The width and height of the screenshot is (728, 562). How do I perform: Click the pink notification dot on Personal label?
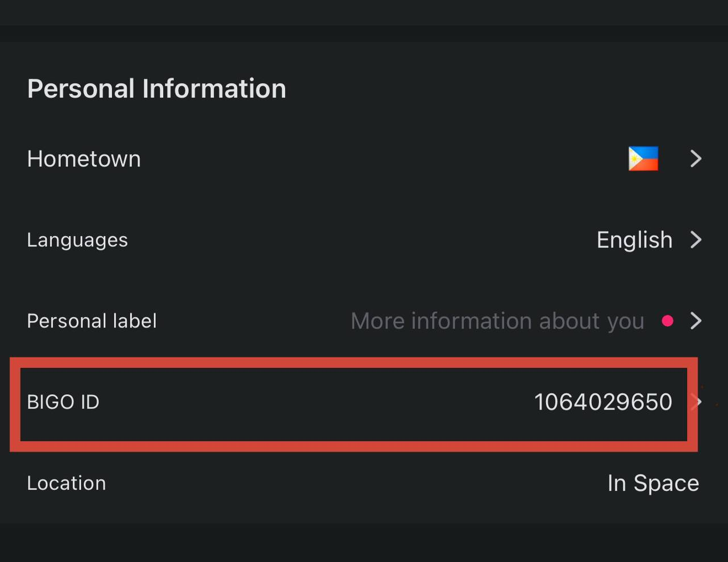pyautogui.click(x=668, y=321)
